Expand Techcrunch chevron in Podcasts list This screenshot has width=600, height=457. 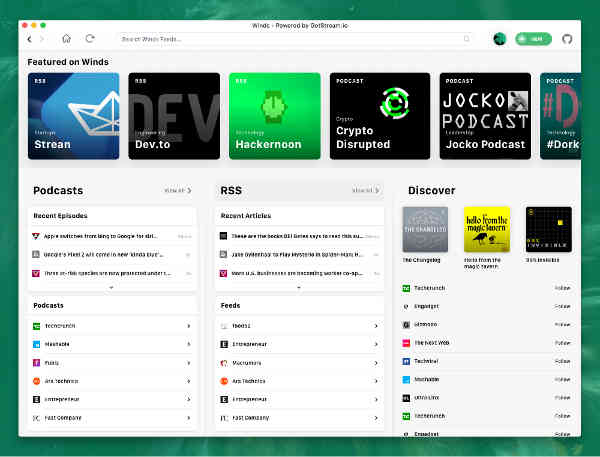coord(189,326)
